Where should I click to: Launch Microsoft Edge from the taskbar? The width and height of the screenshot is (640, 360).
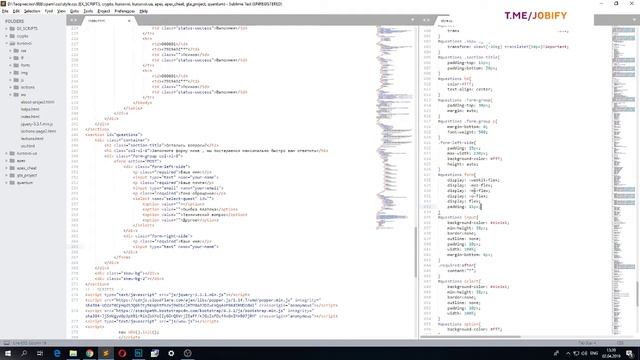[x=57, y=353]
